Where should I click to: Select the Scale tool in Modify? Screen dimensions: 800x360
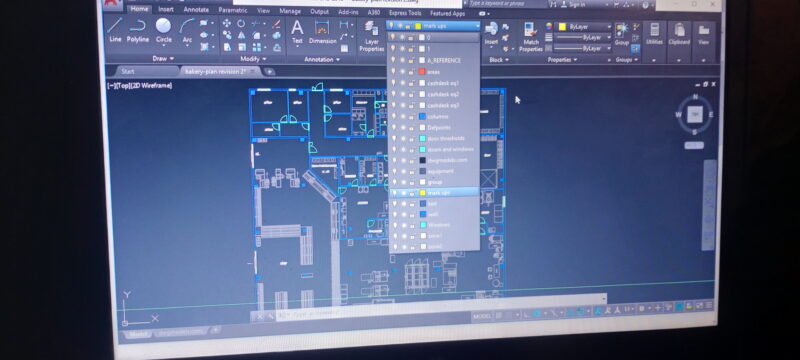pyautogui.click(x=242, y=47)
